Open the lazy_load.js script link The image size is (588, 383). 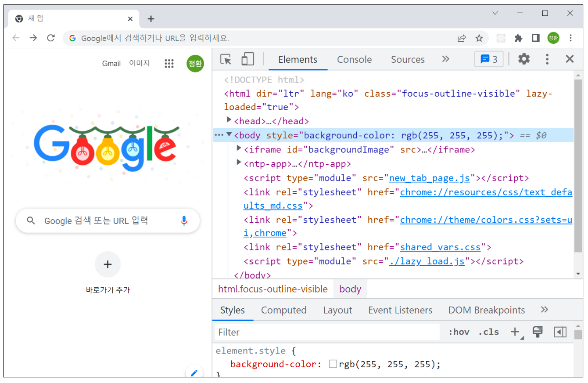tap(427, 261)
